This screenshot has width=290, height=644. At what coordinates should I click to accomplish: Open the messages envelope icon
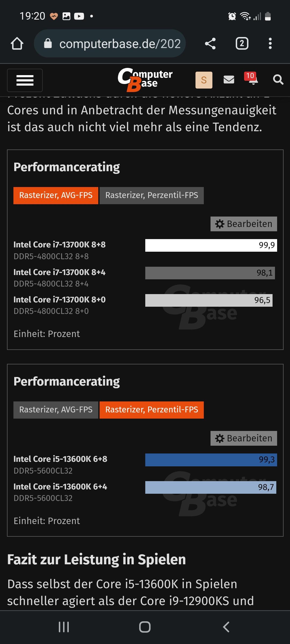(x=229, y=80)
